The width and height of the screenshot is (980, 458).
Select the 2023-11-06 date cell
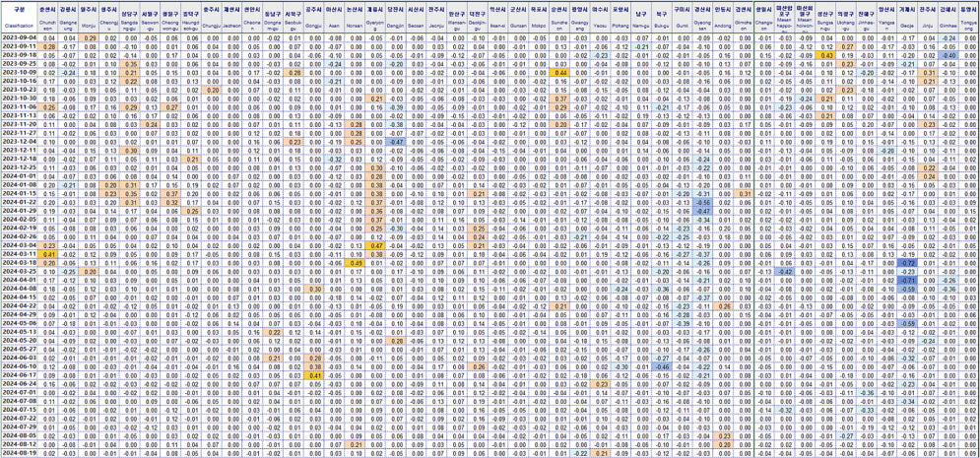pos(19,107)
